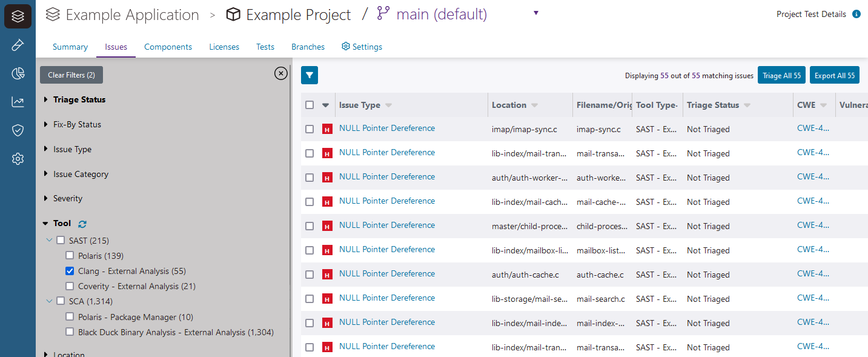Click Clear Filters (2) button
The height and width of the screenshot is (357, 868).
(x=71, y=75)
